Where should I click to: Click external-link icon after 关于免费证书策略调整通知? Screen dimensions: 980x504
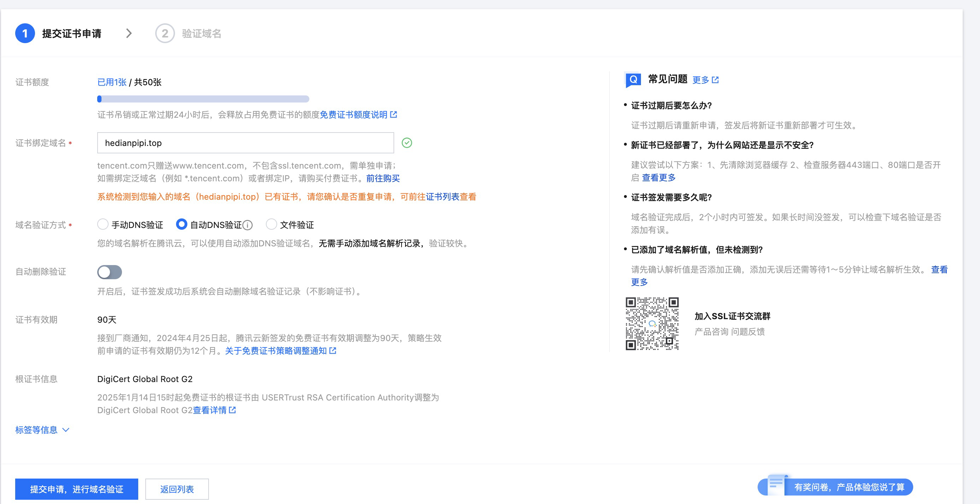pos(333,351)
